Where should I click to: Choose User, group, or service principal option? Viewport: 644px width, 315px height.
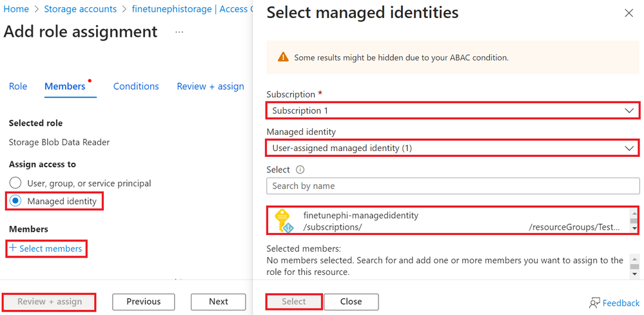pos(15,183)
